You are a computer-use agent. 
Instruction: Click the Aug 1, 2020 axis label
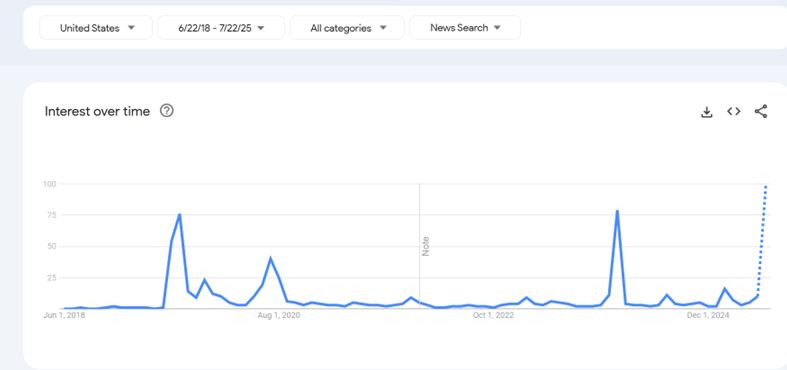(x=279, y=315)
